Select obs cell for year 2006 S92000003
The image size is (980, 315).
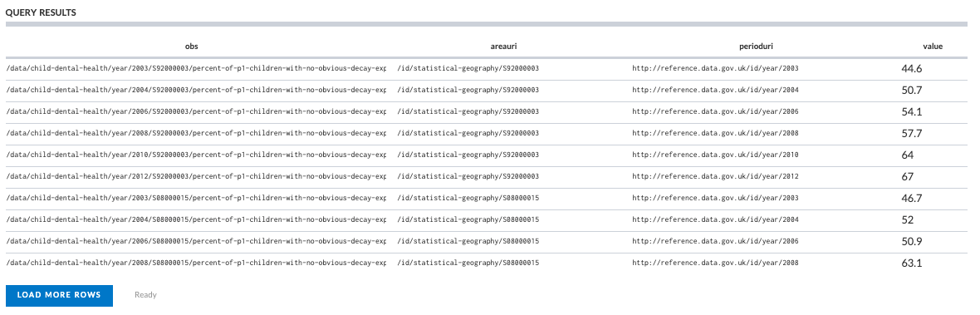[x=196, y=111]
